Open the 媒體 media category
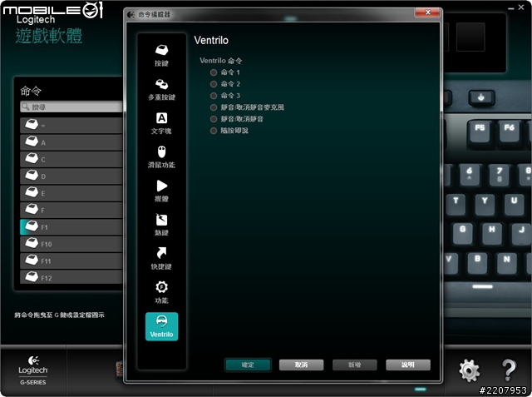532x397 pixels. coord(161,191)
